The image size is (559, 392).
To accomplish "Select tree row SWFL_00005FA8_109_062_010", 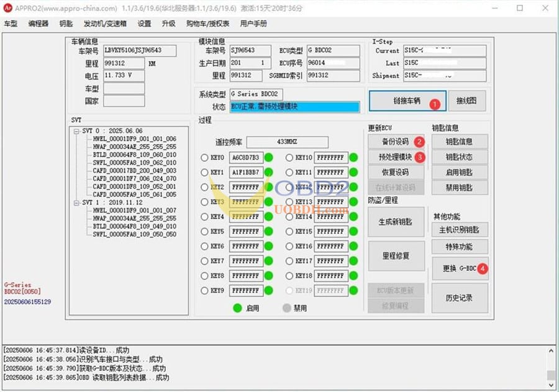I will pos(134,163).
